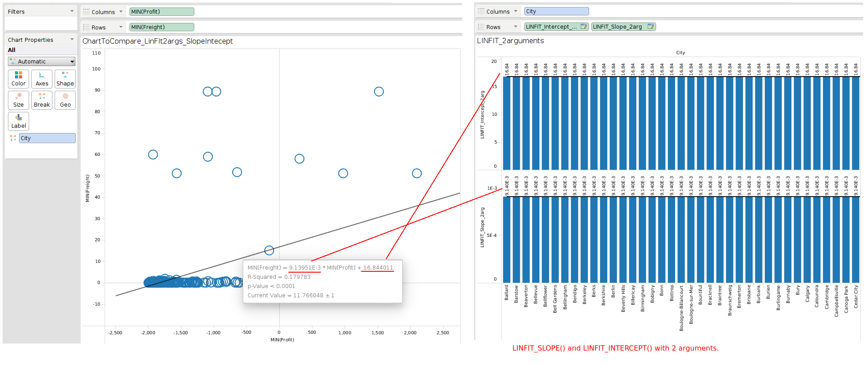Click the Cedar City axis label
Image resolution: width=868 pixels, height=366 pixels.
point(856,297)
